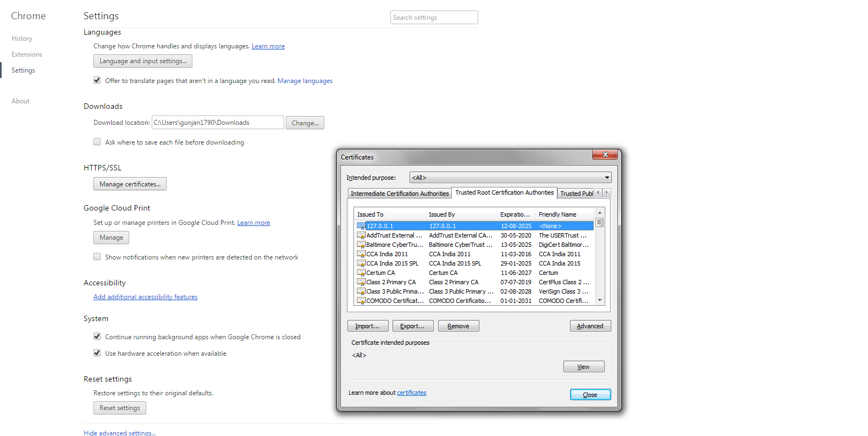Click the certificate list scroll down arrow

(600, 300)
